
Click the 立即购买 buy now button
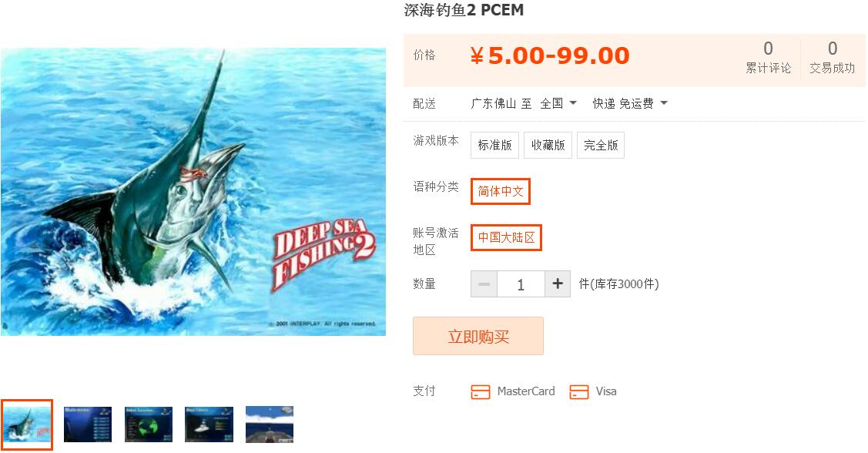pyautogui.click(x=478, y=336)
